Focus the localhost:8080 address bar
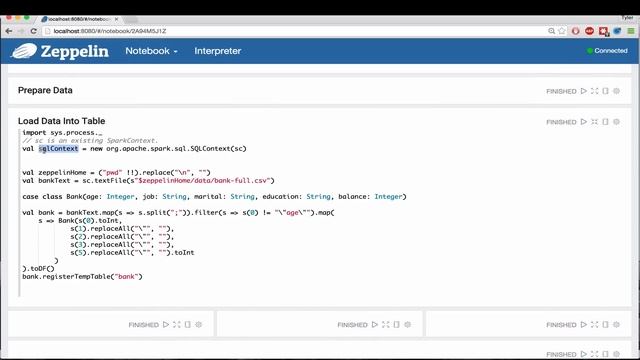The height and width of the screenshot is (360, 640). (294, 31)
